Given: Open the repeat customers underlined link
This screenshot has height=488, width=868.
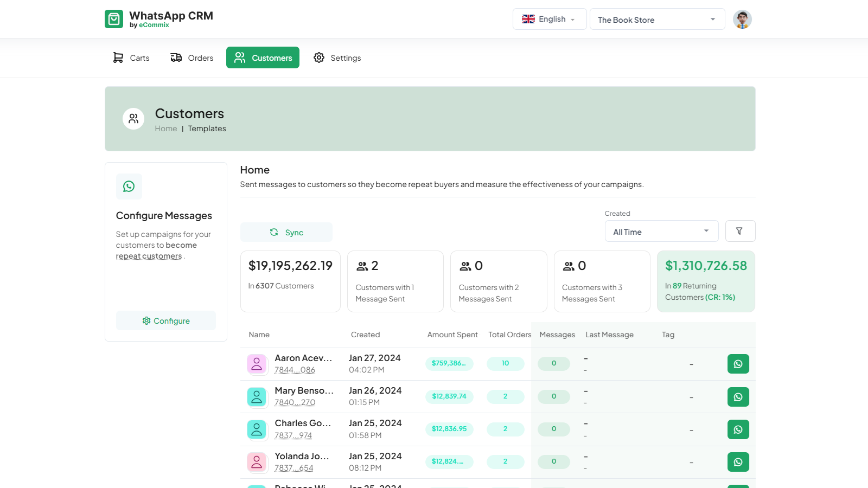Looking at the screenshot, I should click(148, 255).
